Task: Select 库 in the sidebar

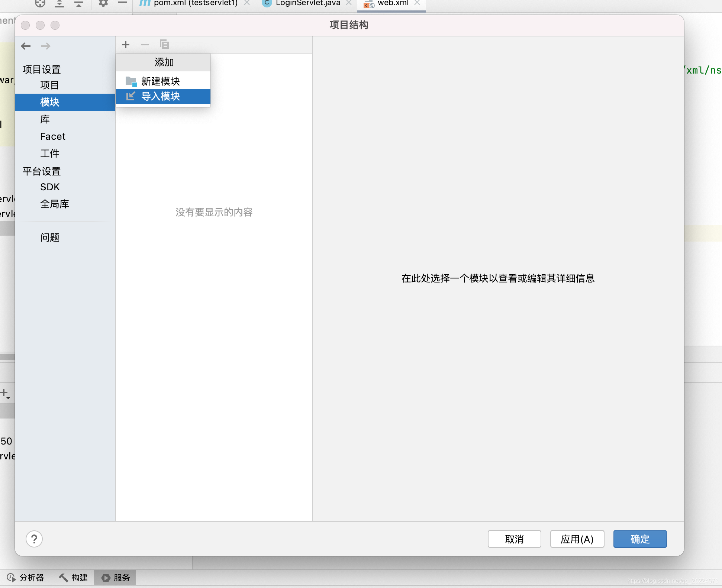Action: tap(65, 119)
